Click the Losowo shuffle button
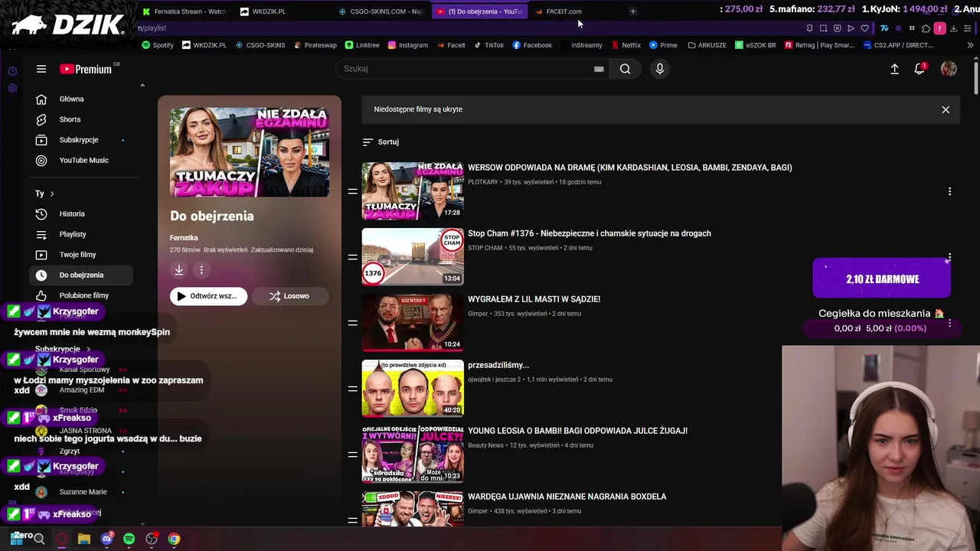The height and width of the screenshot is (551, 980). (x=289, y=296)
